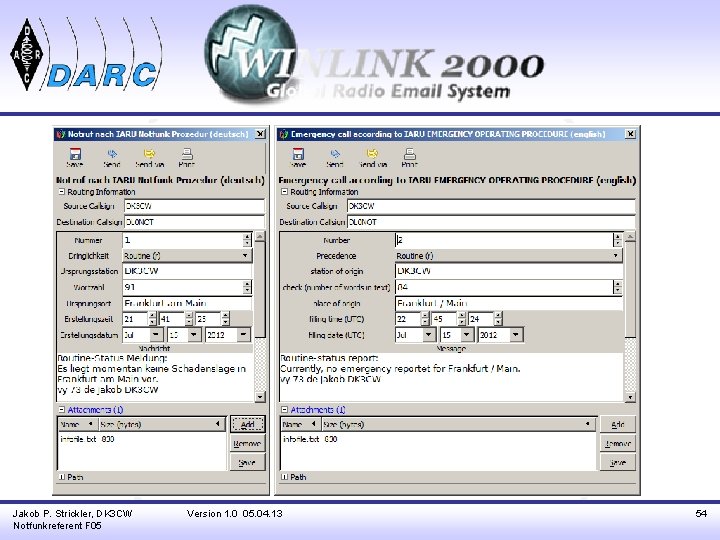The height and width of the screenshot is (540, 720).
Task: Adjust Wortzahl spinner arrows
Action: [x=247, y=287]
